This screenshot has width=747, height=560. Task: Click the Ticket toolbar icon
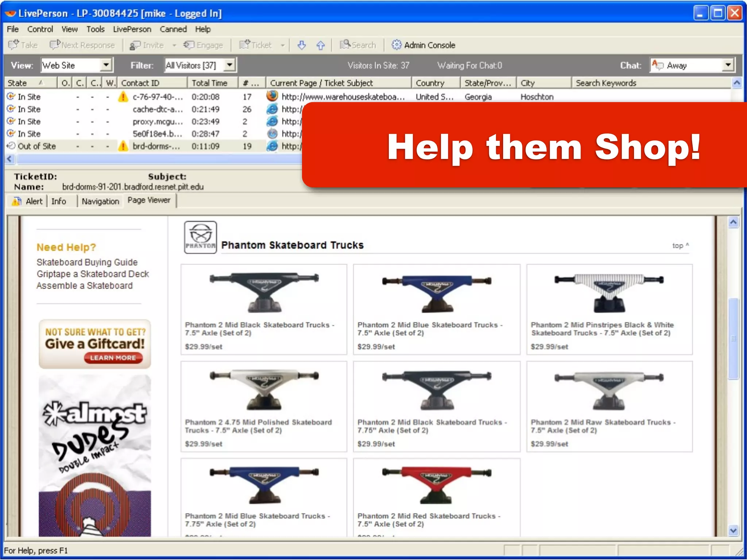point(244,45)
